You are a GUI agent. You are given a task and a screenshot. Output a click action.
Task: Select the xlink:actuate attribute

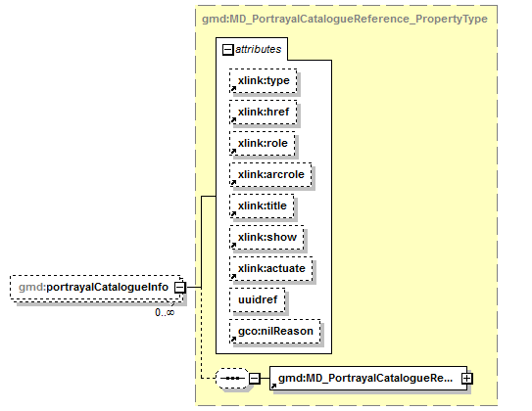click(x=271, y=268)
